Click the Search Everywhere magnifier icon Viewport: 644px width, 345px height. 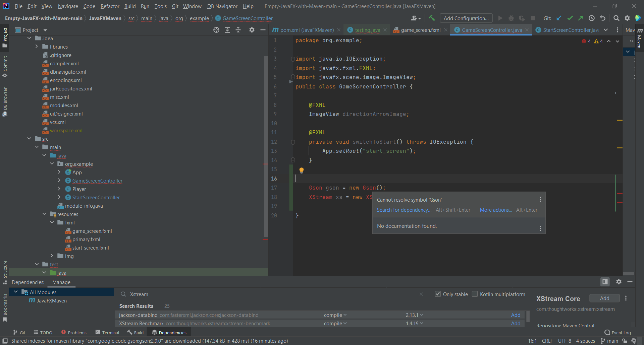pyautogui.click(x=616, y=18)
